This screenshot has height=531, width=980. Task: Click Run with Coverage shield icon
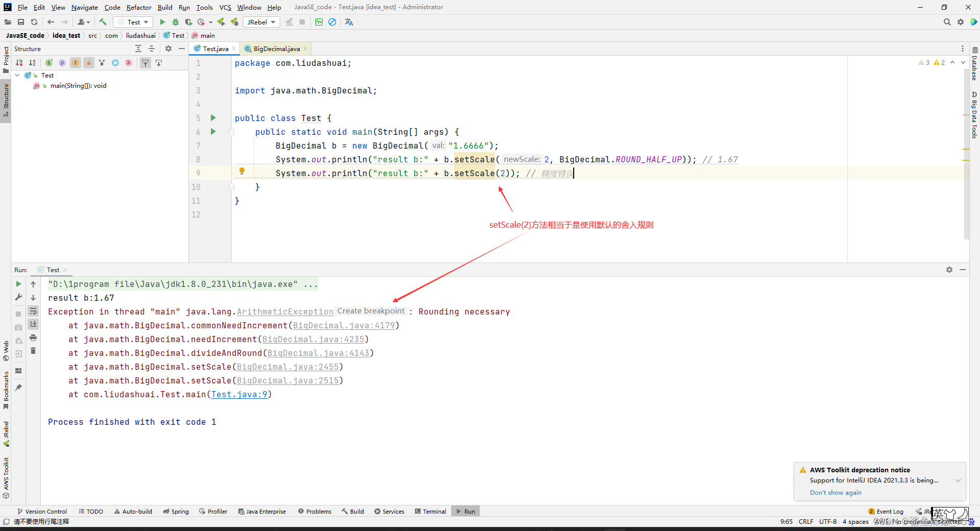pyautogui.click(x=188, y=22)
